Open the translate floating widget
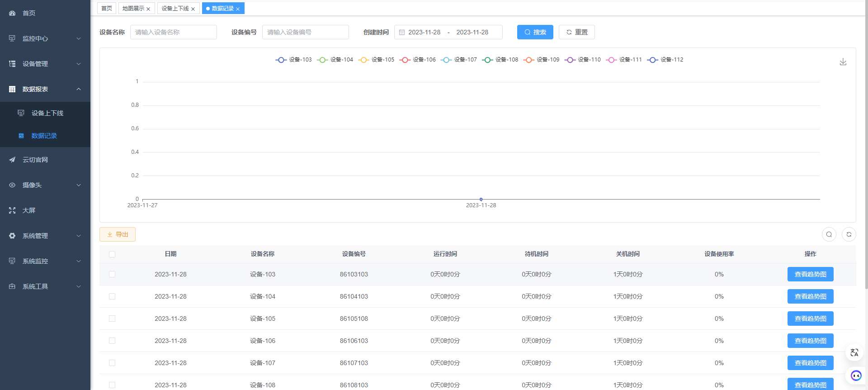The width and height of the screenshot is (868, 390). [x=854, y=352]
